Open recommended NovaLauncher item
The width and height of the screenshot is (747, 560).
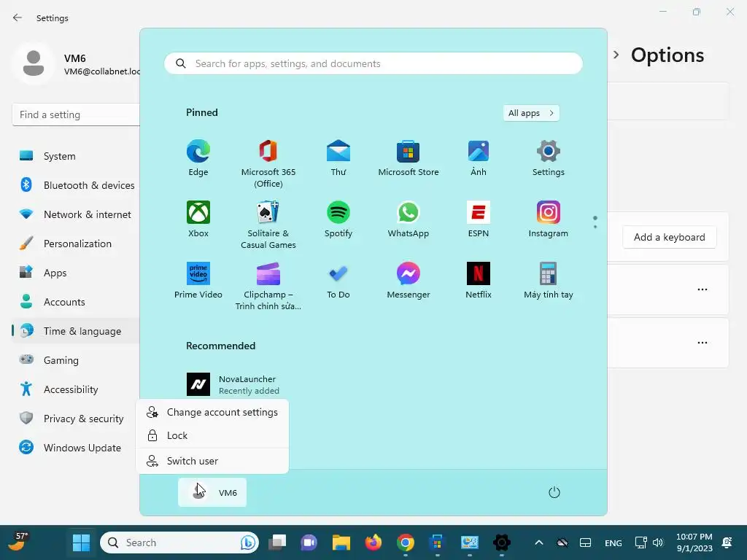[233, 384]
